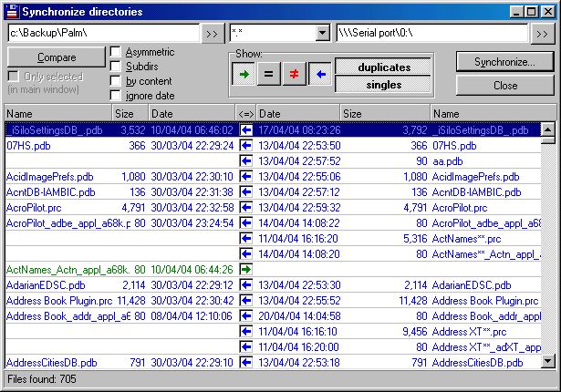Click the Synchronize directories title bar icon
The image size is (561, 392).
(x=12, y=12)
